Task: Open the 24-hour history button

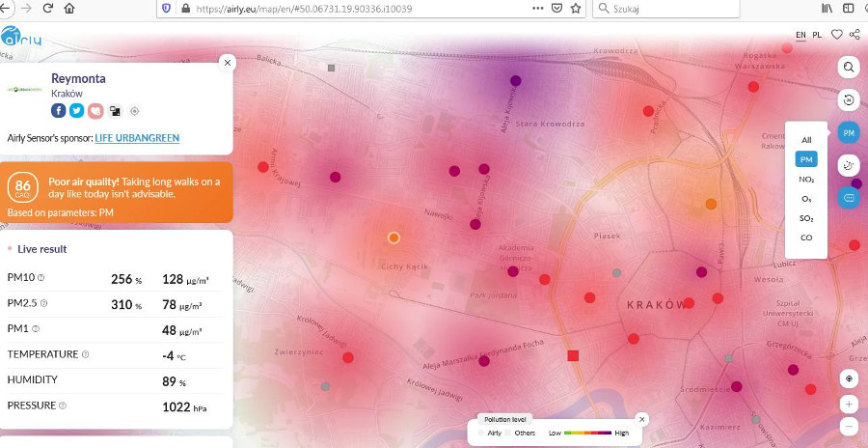Action: coord(849,100)
